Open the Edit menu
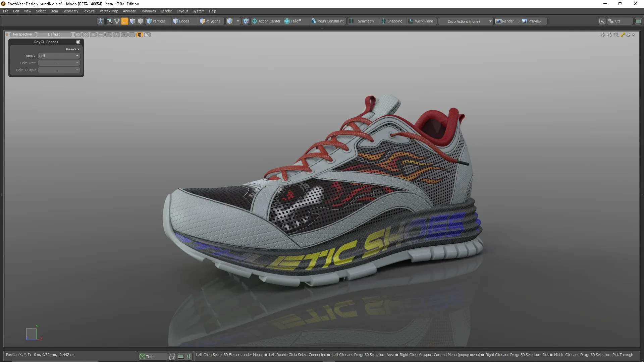644x362 pixels. pyautogui.click(x=16, y=11)
